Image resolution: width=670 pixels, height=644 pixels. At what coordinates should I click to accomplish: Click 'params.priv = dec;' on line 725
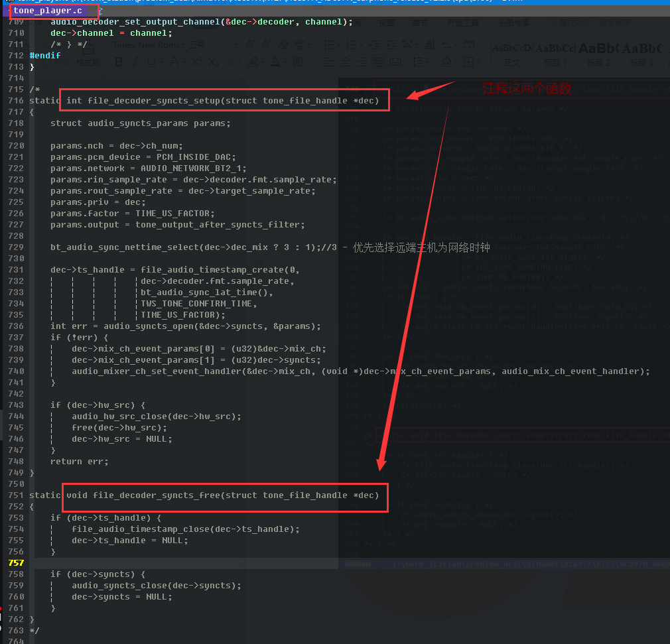pyautogui.click(x=98, y=202)
